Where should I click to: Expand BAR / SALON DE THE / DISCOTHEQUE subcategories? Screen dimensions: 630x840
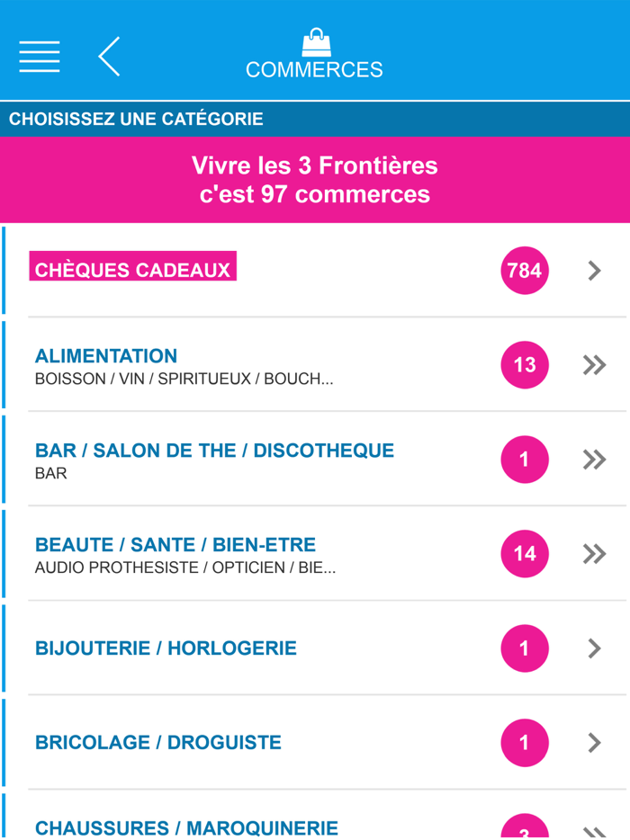tap(593, 460)
